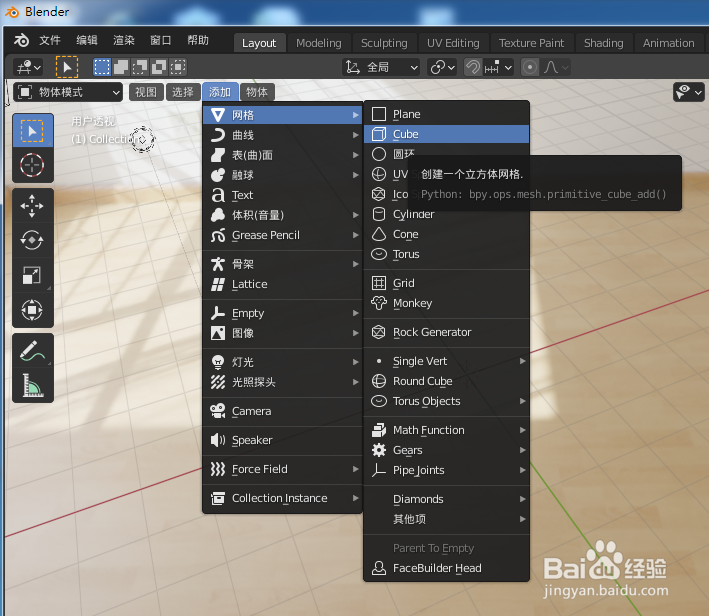709x616 pixels.
Task: Open the 窗口 menu
Action: tap(161, 40)
